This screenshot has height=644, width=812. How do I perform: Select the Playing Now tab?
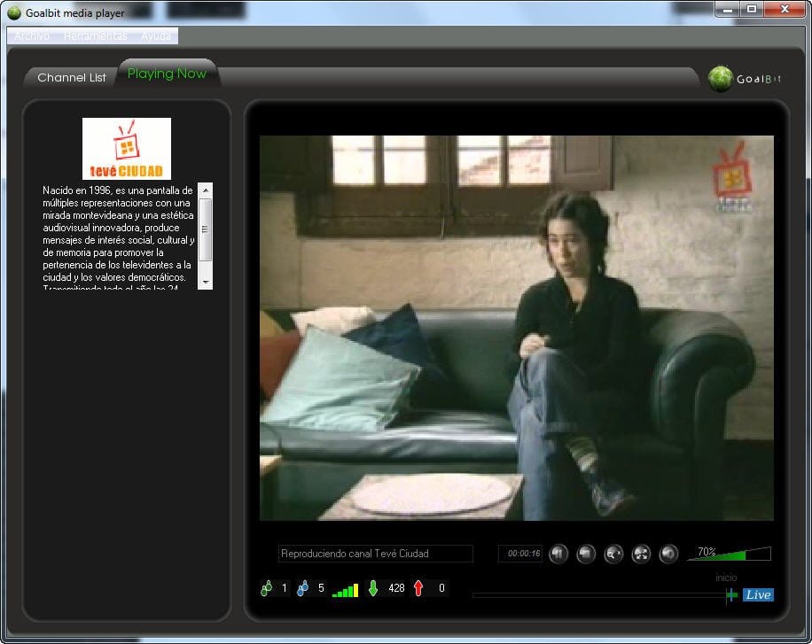pyautogui.click(x=167, y=74)
